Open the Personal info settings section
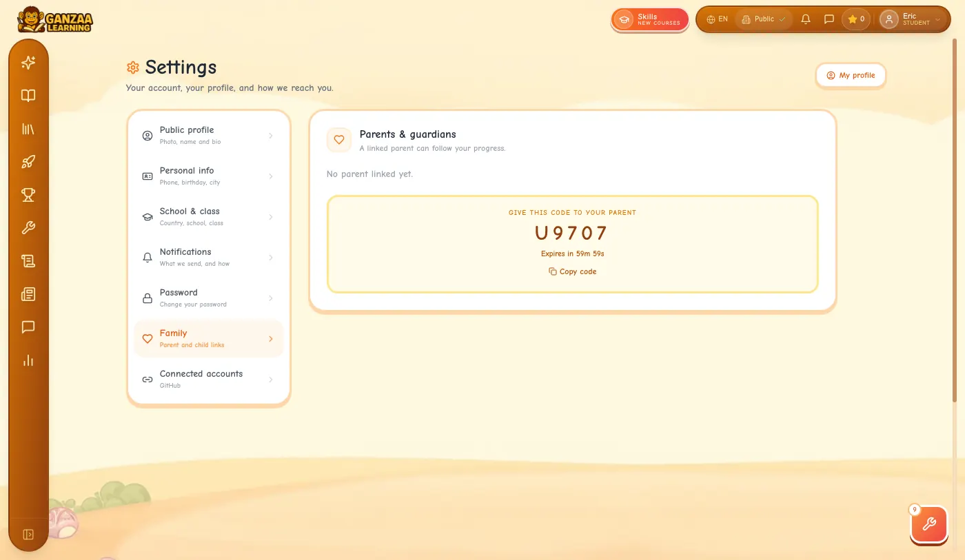Viewport: 965px width, 560px height. (209, 176)
